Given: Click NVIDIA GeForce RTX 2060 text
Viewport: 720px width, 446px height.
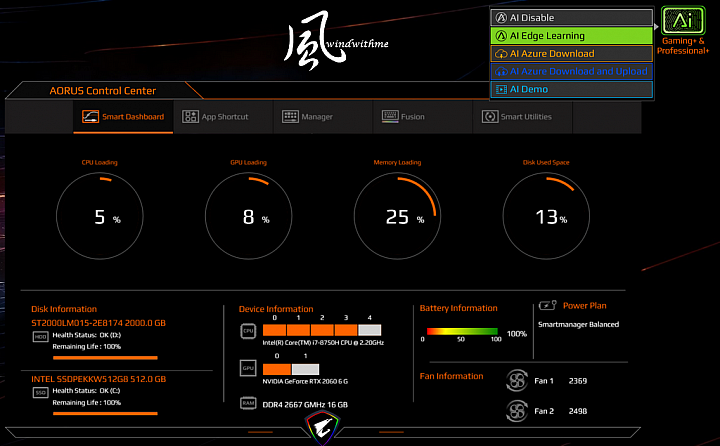Looking at the screenshot, I should 305,381.
